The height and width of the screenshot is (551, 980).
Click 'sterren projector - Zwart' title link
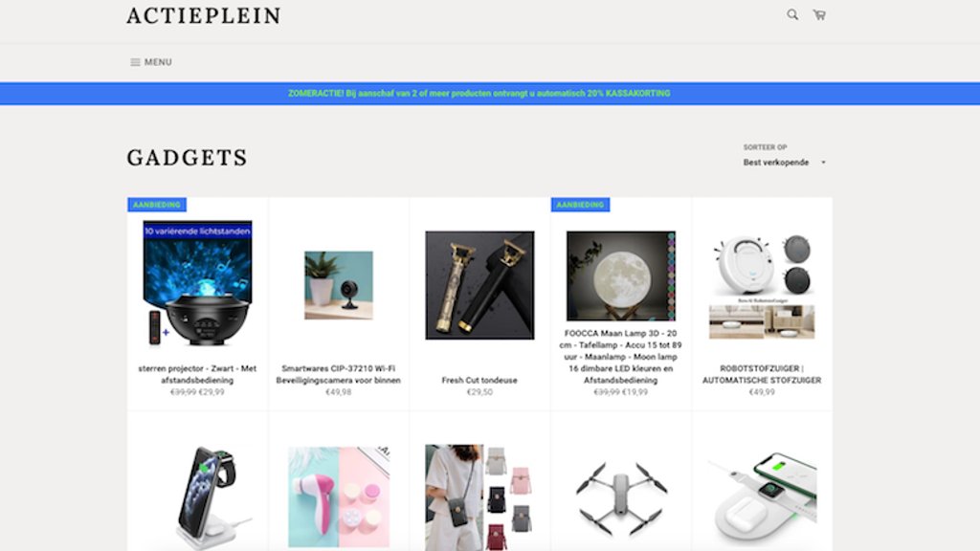[197, 374]
